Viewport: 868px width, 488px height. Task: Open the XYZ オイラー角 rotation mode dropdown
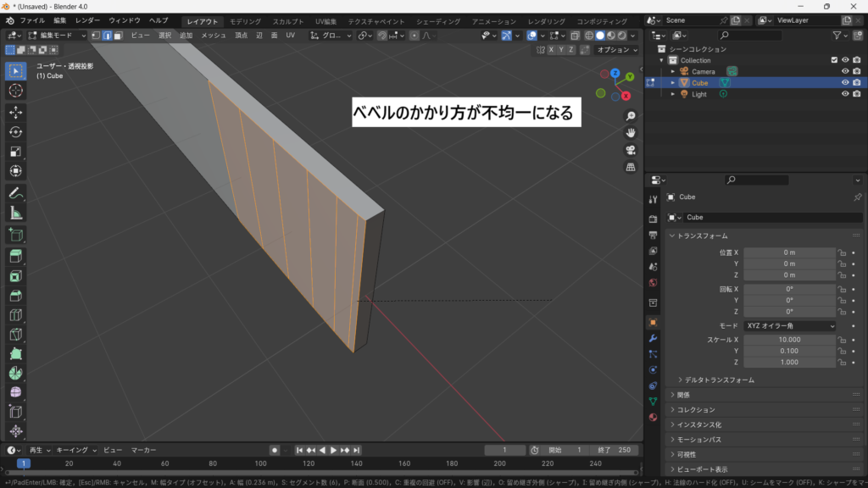[x=790, y=325]
